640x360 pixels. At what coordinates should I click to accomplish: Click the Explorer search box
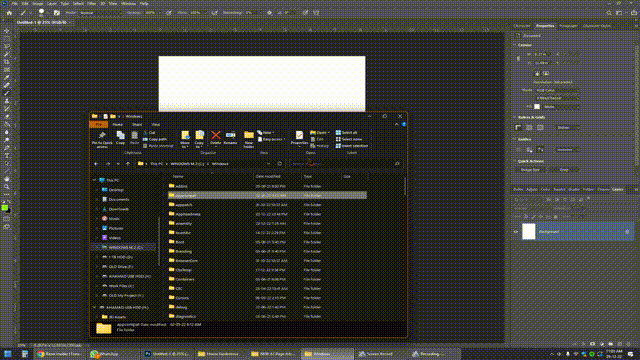tap(345, 164)
